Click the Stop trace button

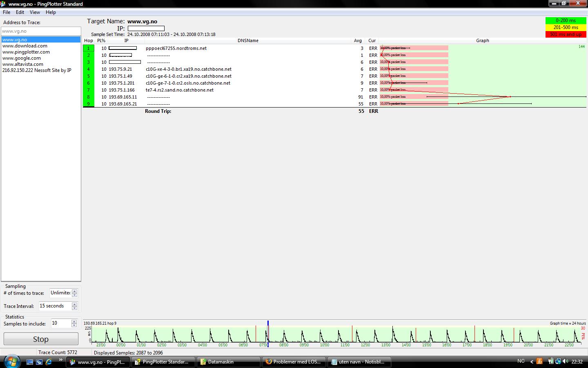tap(41, 339)
